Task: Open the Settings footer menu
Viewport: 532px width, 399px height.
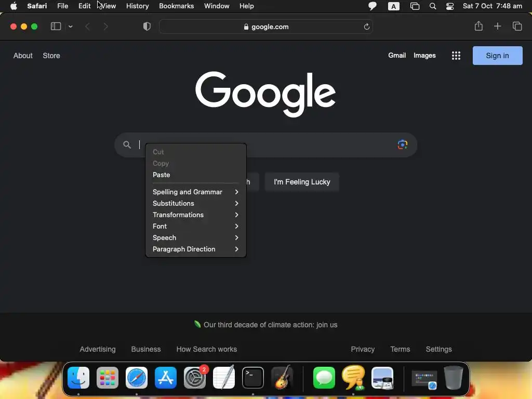Action: click(x=438, y=349)
